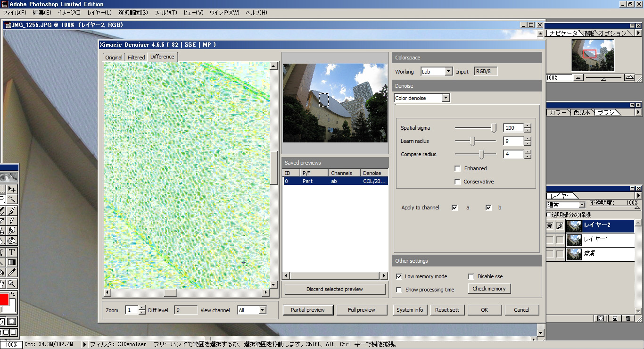Show レイヤー1 via its visibility box

(550, 240)
